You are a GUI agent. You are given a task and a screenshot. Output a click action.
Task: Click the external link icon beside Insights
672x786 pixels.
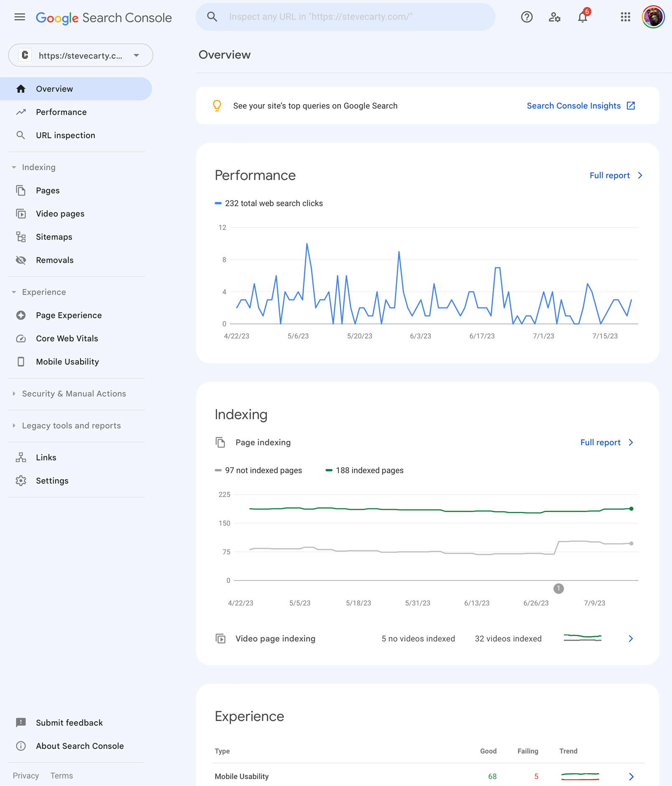click(x=631, y=106)
